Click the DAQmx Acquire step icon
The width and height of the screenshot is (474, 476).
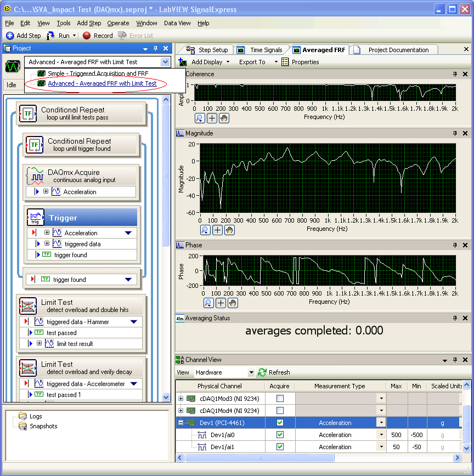point(35,176)
